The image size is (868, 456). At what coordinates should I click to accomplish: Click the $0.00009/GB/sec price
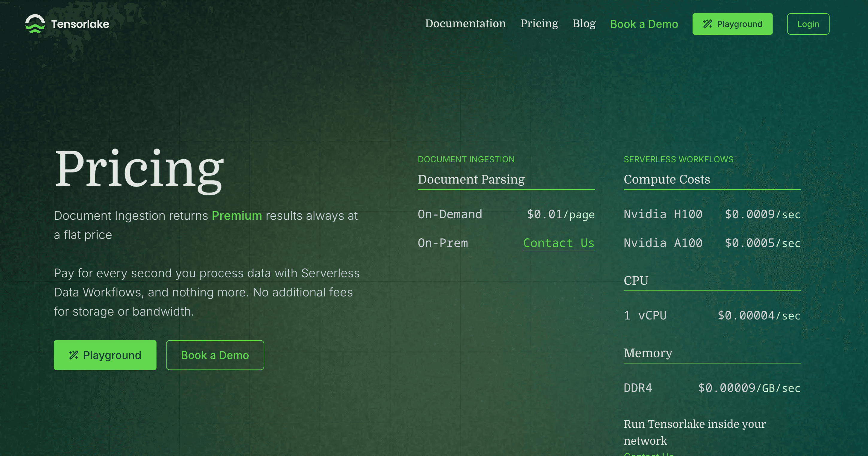tap(749, 388)
